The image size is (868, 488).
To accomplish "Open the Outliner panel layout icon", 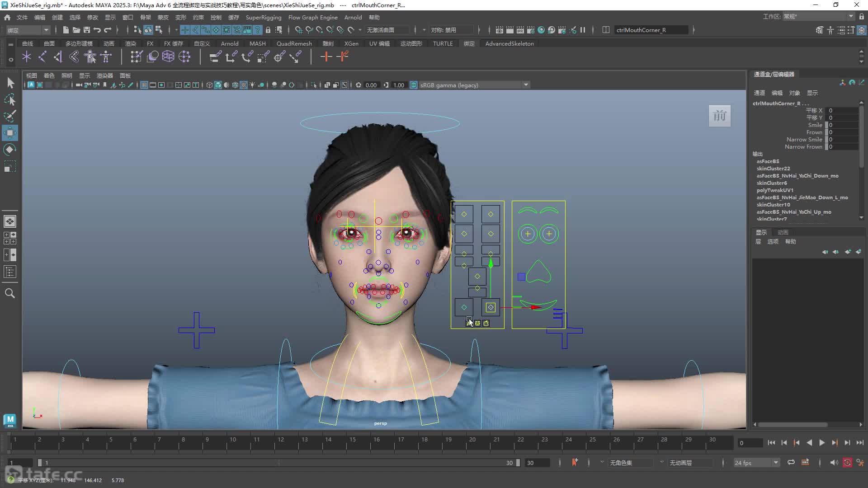I will pyautogui.click(x=10, y=272).
